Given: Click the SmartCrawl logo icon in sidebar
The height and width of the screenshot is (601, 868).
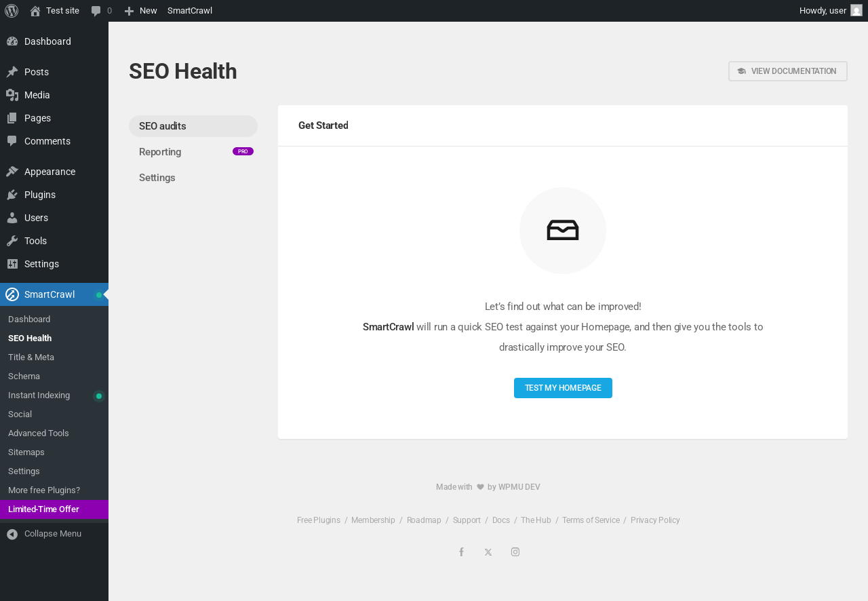Looking at the screenshot, I should (x=12, y=294).
